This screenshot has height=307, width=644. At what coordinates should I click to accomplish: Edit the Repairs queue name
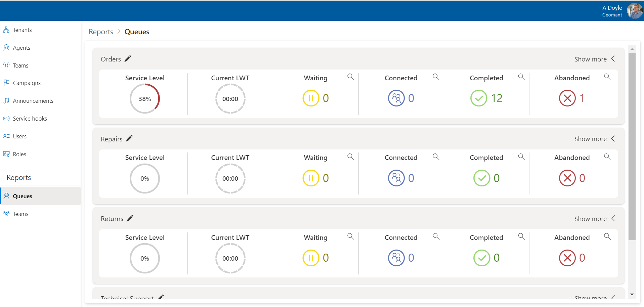point(129,138)
